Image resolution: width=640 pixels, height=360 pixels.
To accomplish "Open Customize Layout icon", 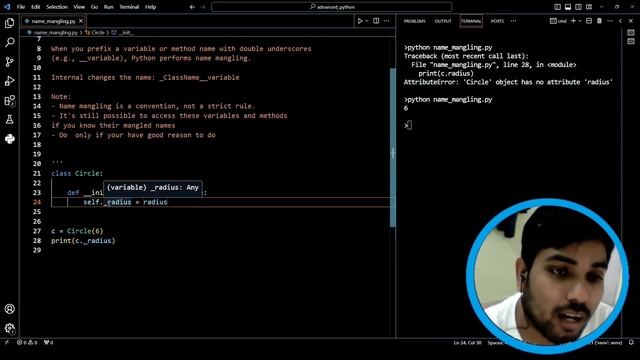I will pos(589,7).
